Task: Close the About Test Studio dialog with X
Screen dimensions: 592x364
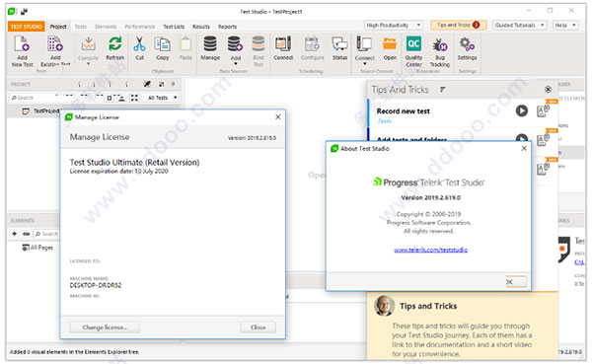Action: coord(524,148)
